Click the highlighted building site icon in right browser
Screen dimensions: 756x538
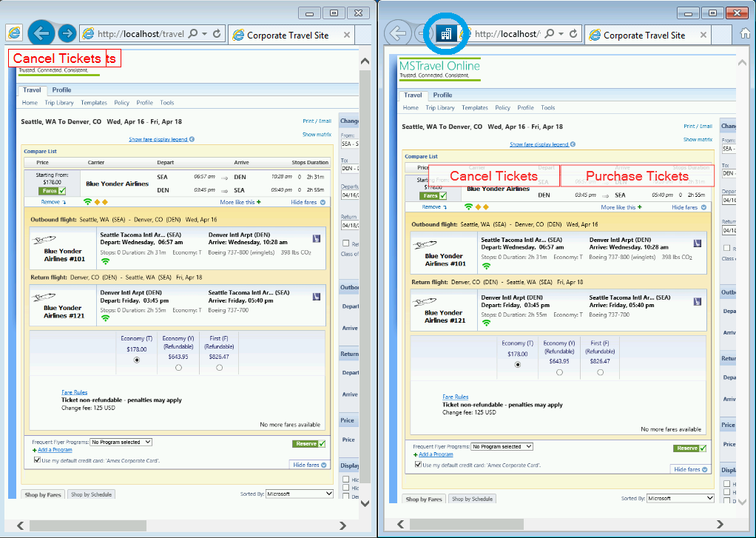click(x=445, y=33)
